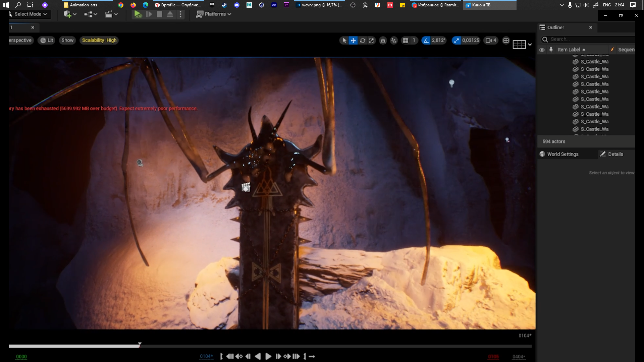Open the Scalability: High menu
Viewport: 644px width, 362px height.
(99, 40)
